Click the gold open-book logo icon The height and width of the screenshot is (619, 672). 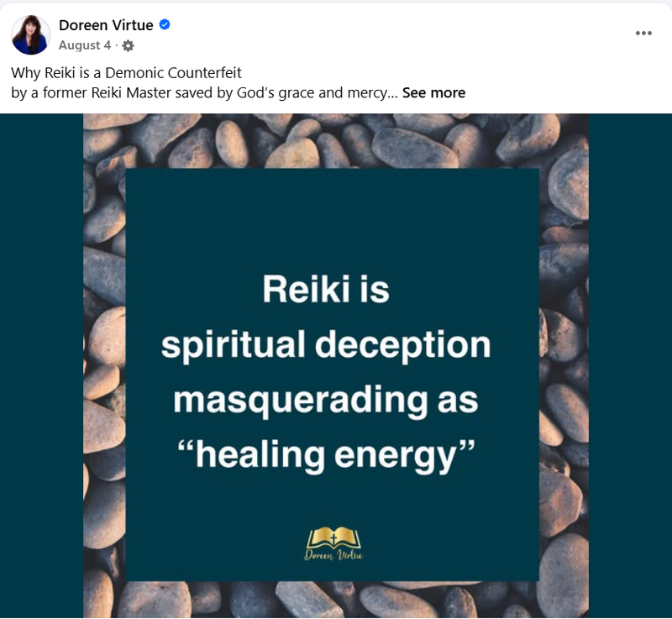click(333, 536)
